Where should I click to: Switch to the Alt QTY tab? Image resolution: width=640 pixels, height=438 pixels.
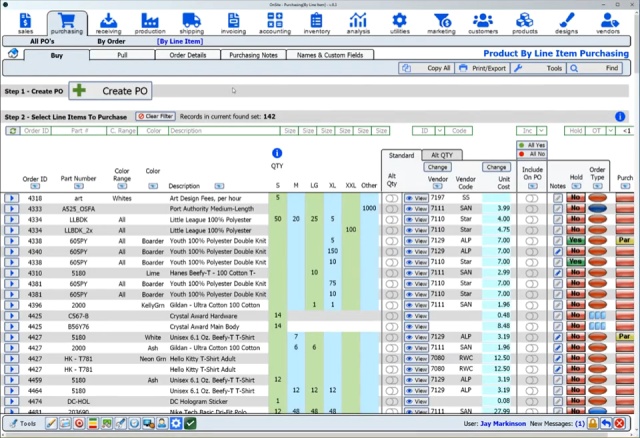[x=441, y=156]
